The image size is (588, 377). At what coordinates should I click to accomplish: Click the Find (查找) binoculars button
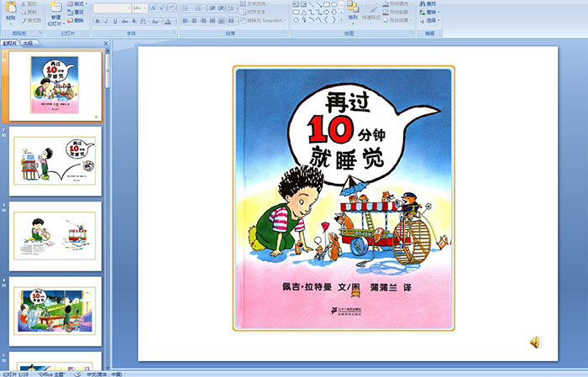(428, 3)
